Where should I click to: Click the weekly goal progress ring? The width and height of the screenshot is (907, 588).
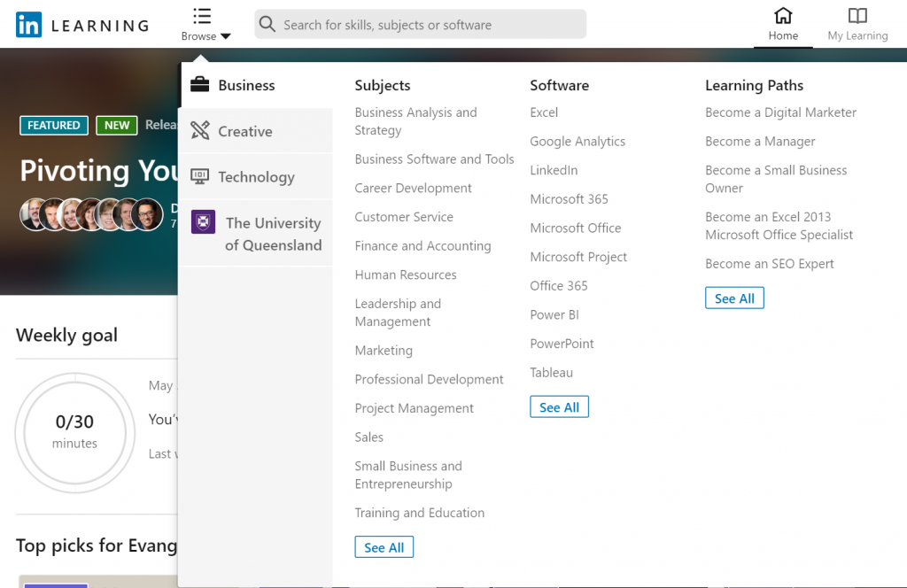pyautogui.click(x=75, y=433)
